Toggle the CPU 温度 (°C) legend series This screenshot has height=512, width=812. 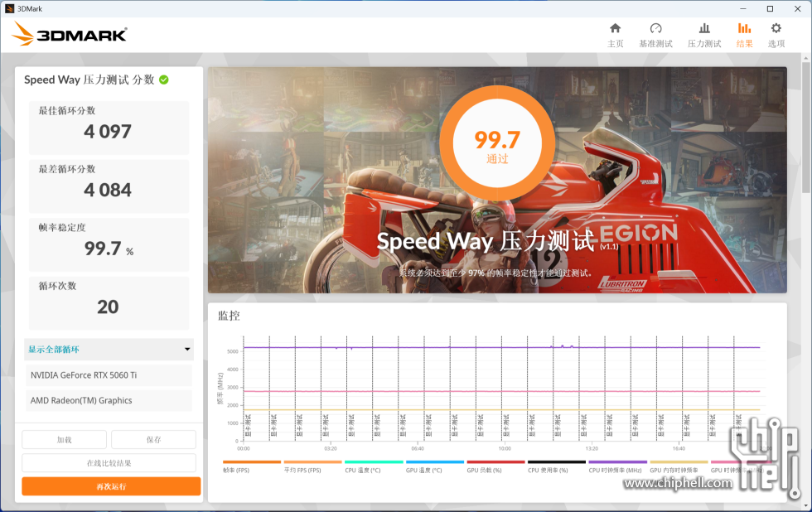tap(374, 466)
